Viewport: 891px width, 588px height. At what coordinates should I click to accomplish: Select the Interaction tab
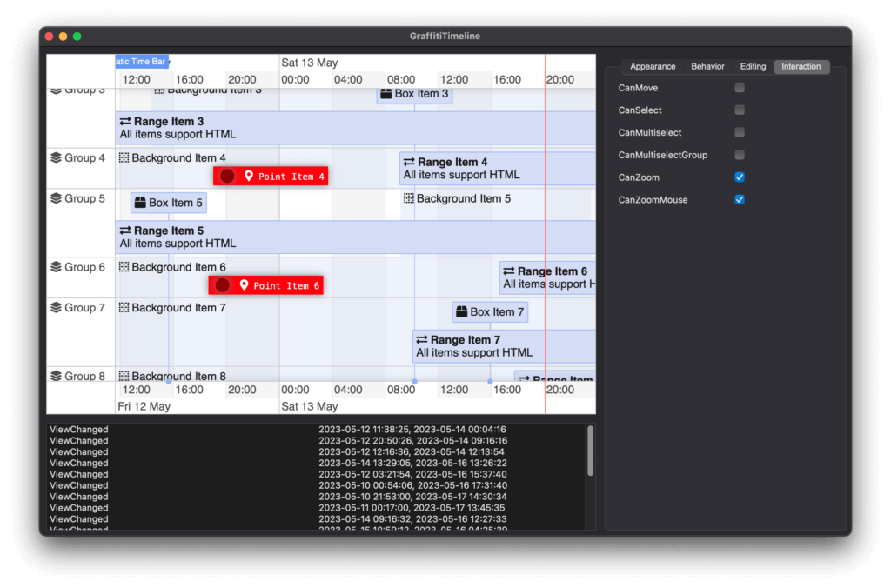[x=801, y=66]
